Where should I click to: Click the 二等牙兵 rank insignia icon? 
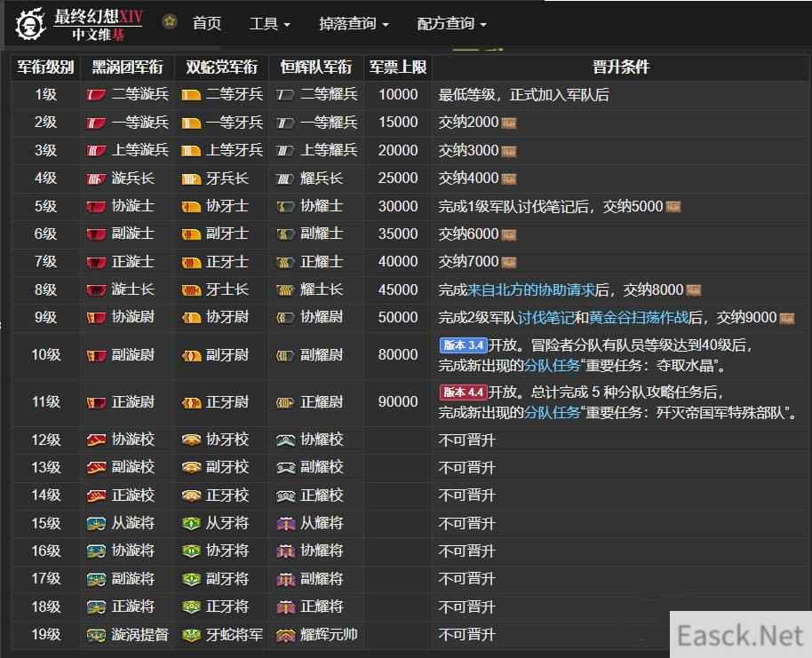(191, 95)
